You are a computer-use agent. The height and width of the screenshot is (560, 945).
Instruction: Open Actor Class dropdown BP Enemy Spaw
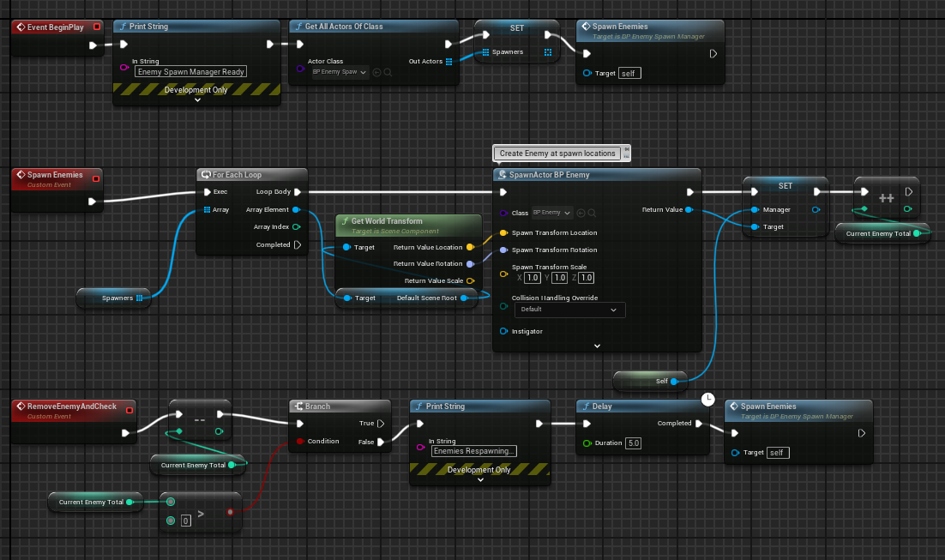(x=340, y=72)
